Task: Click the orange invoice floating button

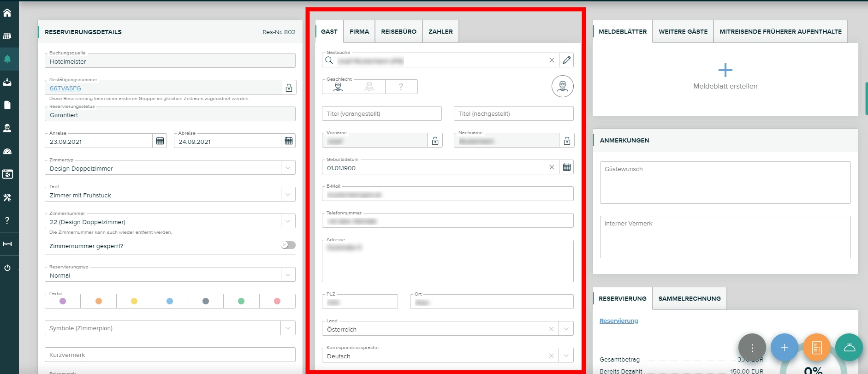Action: [x=816, y=347]
